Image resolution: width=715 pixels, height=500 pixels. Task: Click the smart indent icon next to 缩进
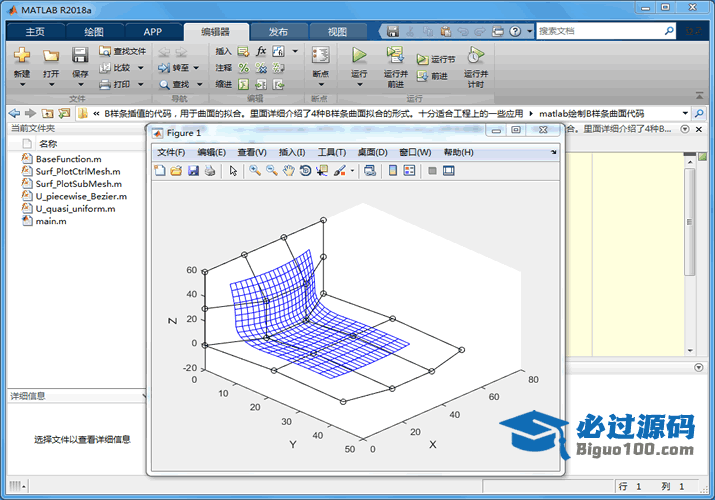pos(244,84)
